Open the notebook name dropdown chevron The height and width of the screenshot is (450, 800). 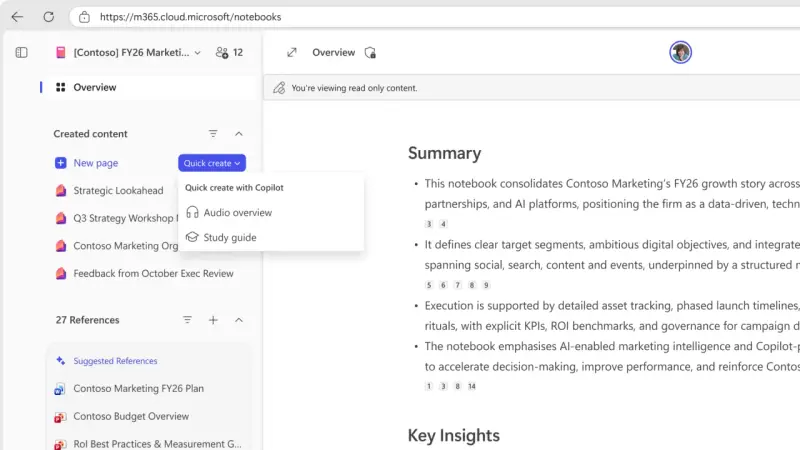[197, 53]
